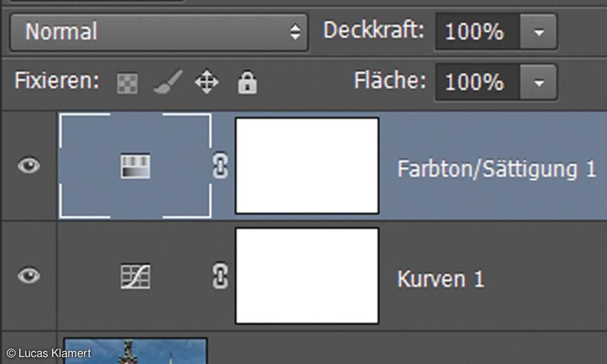Select the Farbton/Sättigung adjustment layer icon

(135, 166)
